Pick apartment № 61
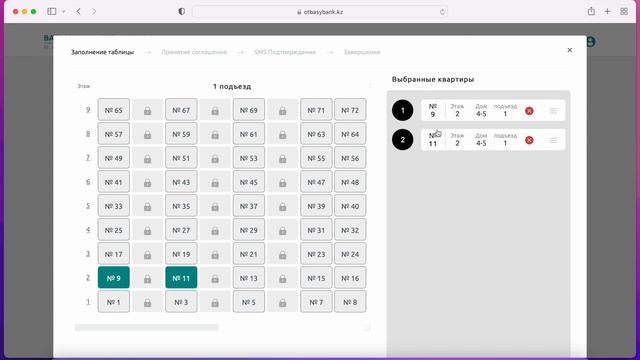Viewport: 640px width, 360px height. point(249,134)
